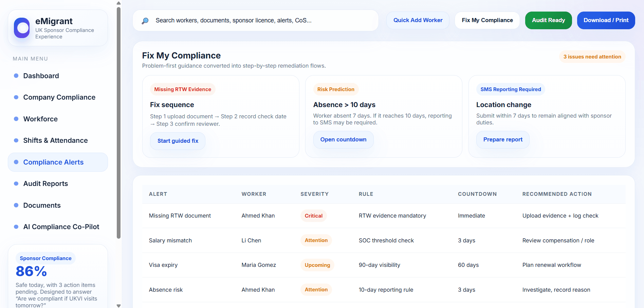Select the Dashboard bullet icon in sidebar
Screen dimensions: 644x308
pyautogui.click(x=16, y=75)
